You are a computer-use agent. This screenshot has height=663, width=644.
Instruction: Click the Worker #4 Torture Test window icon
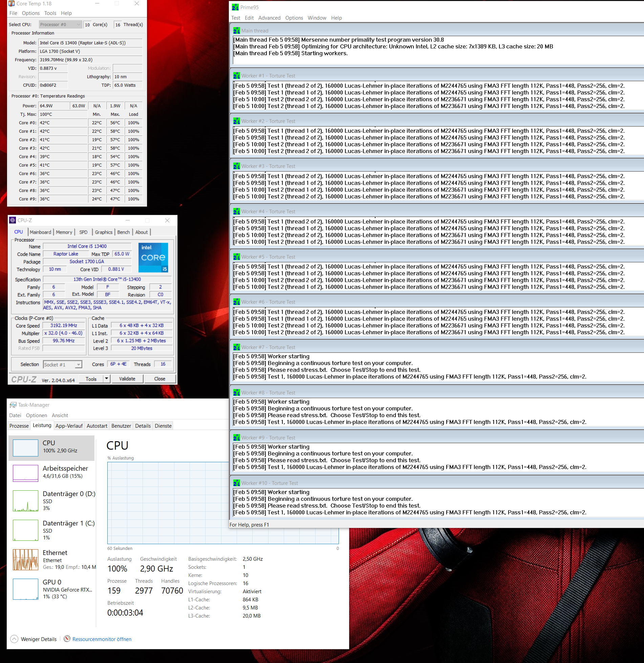coord(236,211)
